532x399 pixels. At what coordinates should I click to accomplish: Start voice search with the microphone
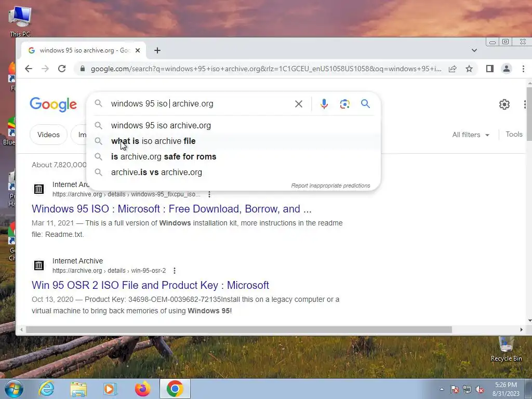(324, 104)
